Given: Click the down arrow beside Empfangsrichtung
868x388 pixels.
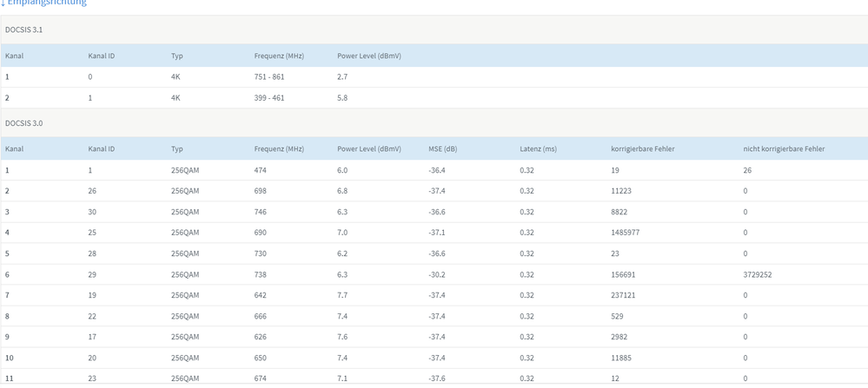Looking at the screenshot, I should click(x=3, y=3).
